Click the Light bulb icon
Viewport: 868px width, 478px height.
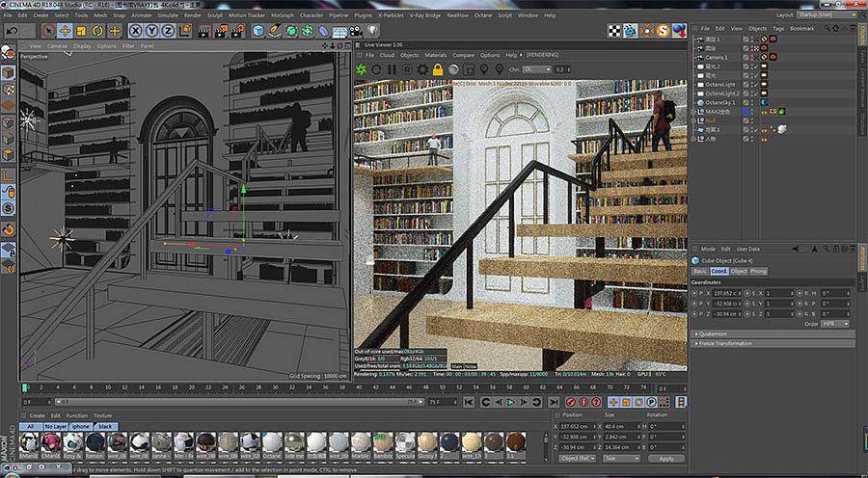tap(372, 31)
